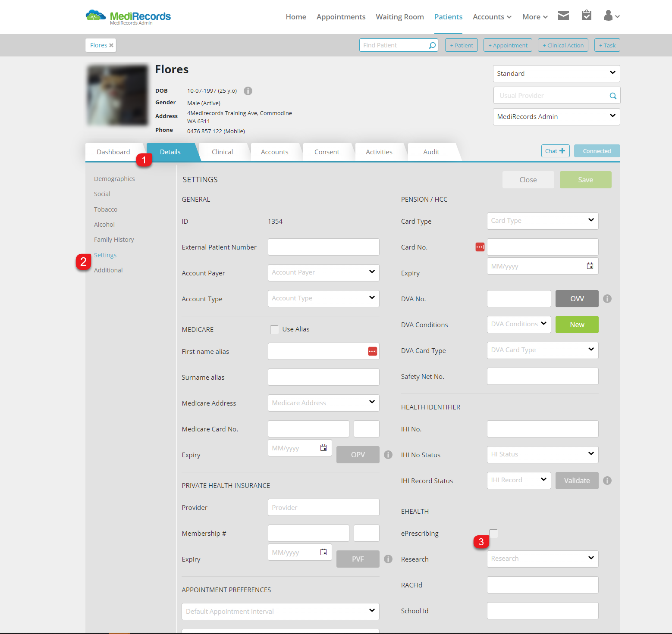Click the IHI No. input field

(x=543, y=429)
